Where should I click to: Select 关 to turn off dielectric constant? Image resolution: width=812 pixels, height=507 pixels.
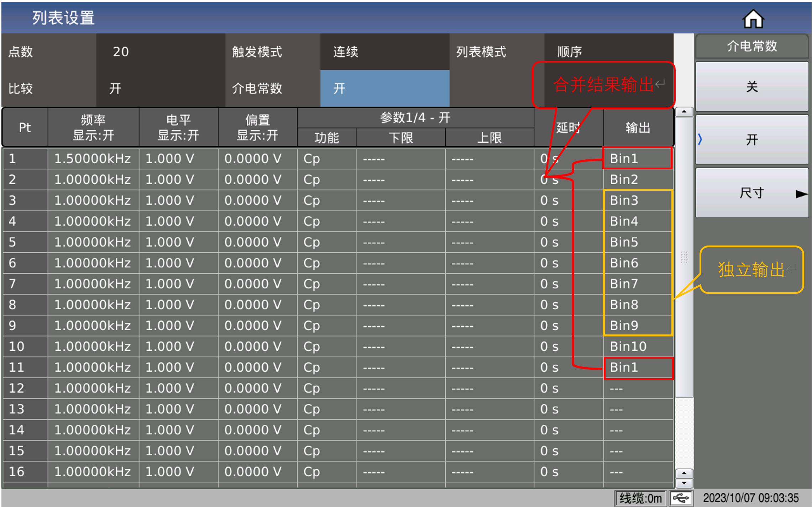click(x=751, y=86)
